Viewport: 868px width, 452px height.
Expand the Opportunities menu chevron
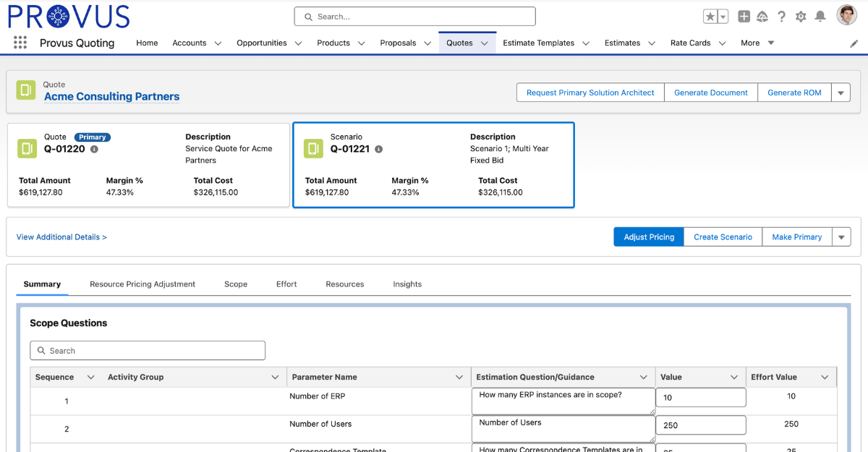[x=298, y=43]
